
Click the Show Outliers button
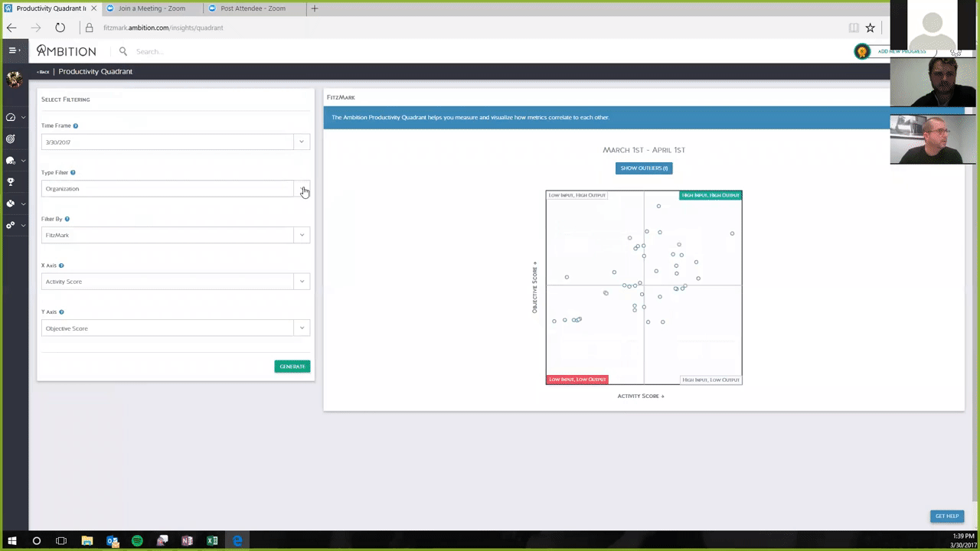[643, 168]
